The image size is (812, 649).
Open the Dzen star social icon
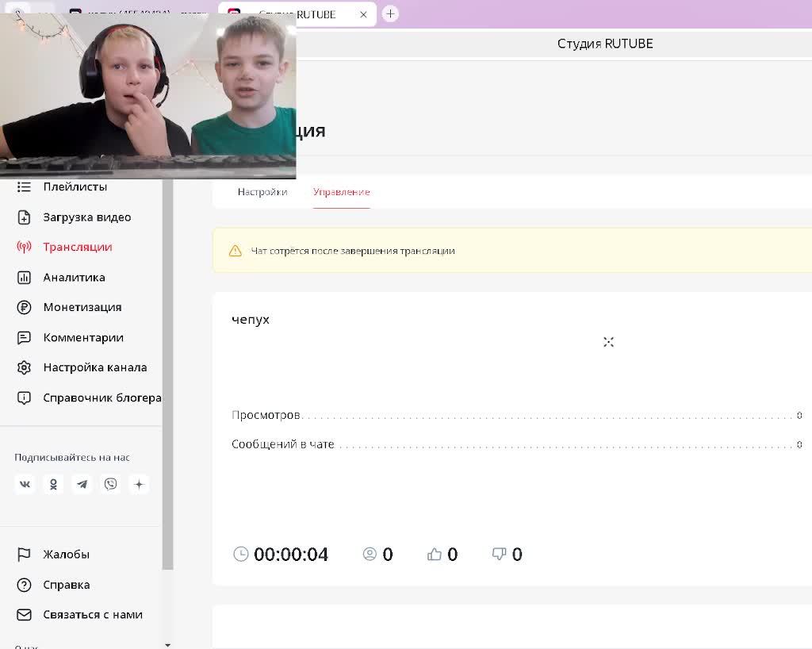[x=139, y=484]
